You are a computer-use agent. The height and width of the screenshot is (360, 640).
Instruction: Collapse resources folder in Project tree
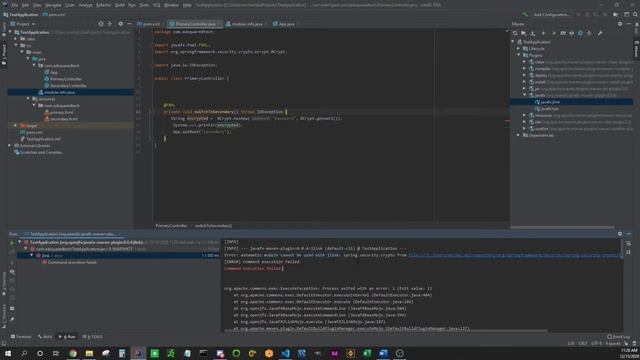click(28, 99)
